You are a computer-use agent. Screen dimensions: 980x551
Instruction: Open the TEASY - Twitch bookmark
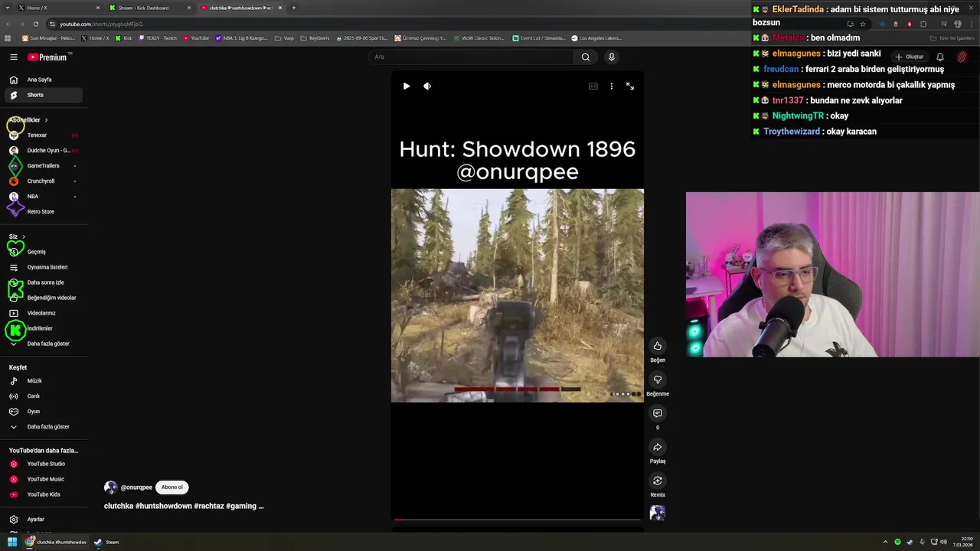pos(158,37)
